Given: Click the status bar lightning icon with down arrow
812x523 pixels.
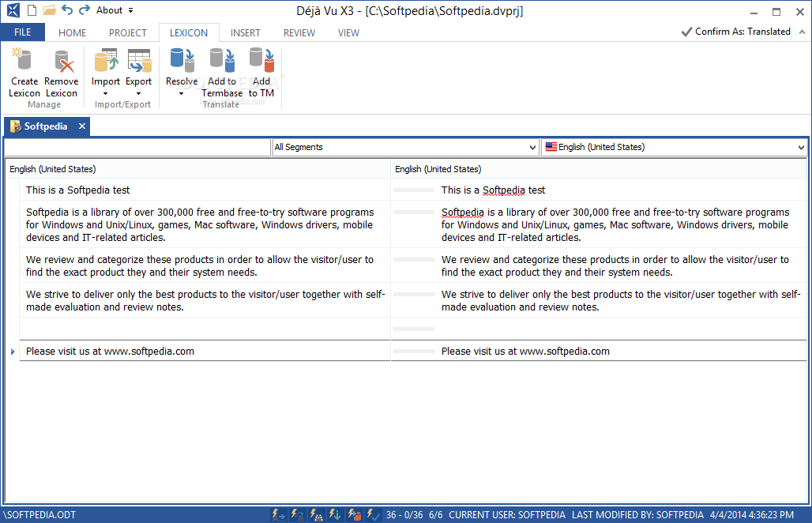Looking at the screenshot, I should click(335, 515).
